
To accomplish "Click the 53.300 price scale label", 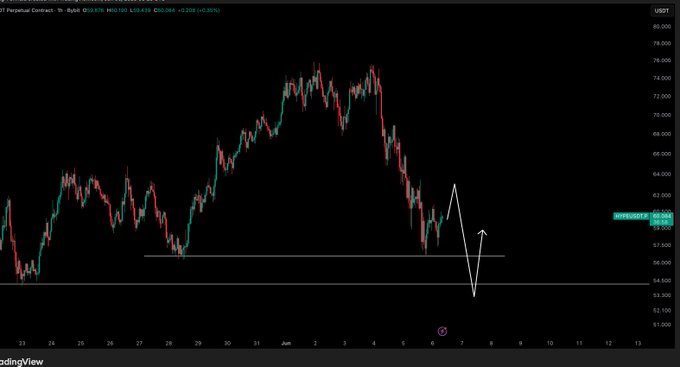I will pyautogui.click(x=662, y=295).
